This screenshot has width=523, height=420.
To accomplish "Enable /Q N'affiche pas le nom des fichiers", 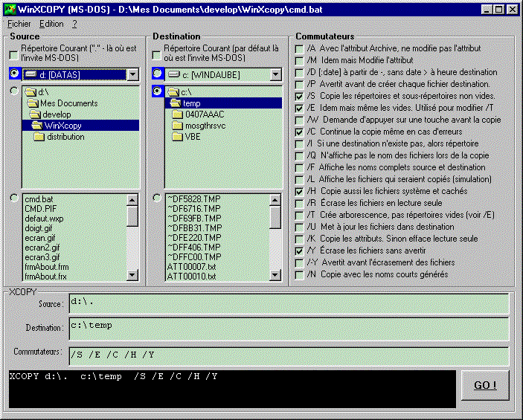I will point(299,156).
